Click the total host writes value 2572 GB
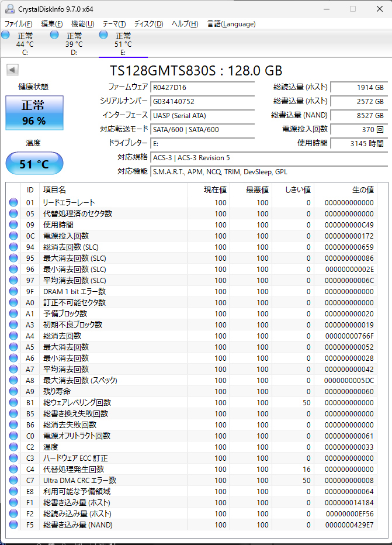 pyautogui.click(x=359, y=102)
